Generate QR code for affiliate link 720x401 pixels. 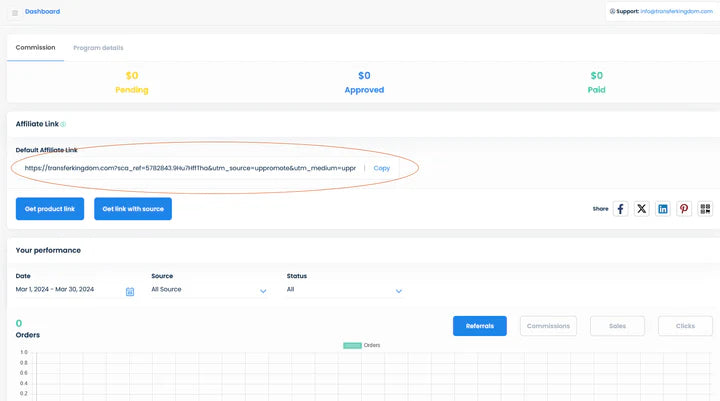705,208
